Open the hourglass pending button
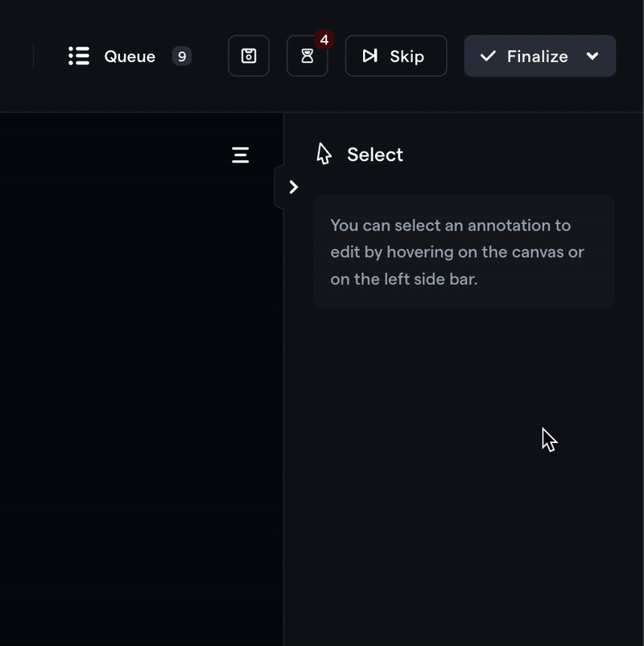644x646 pixels. click(308, 56)
